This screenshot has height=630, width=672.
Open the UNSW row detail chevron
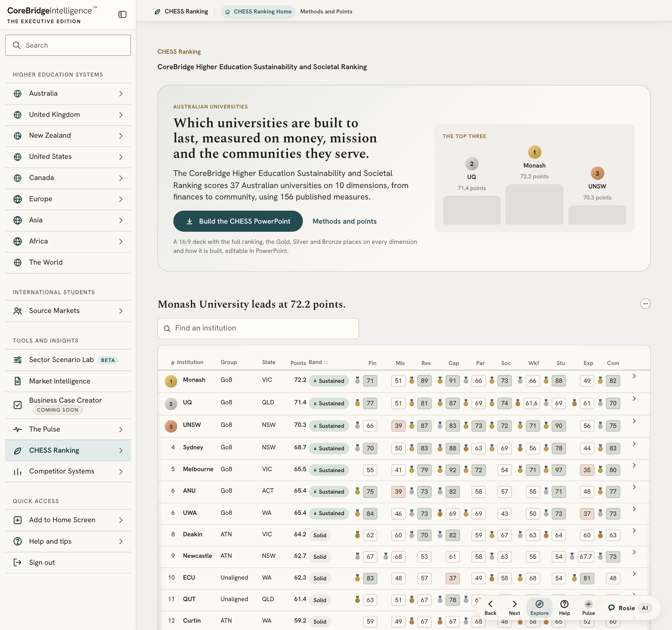coord(634,421)
